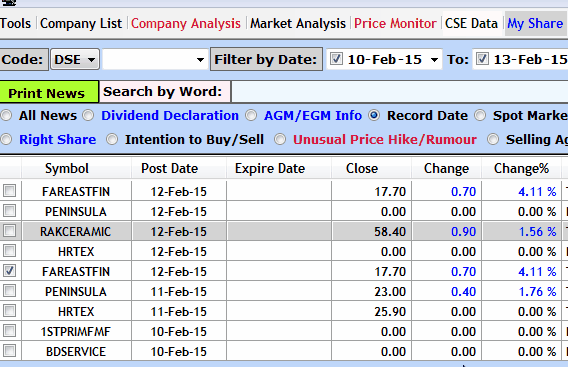
Task: Check the HRTEX 11-Feb-15 row checkbox
Action: 9,310
